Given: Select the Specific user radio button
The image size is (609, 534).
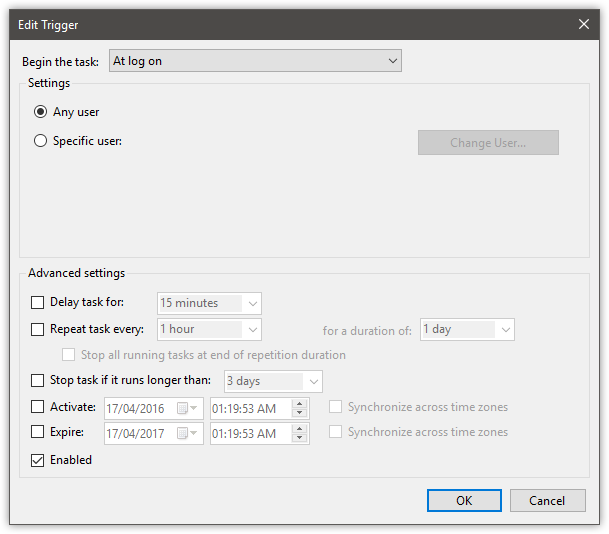Looking at the screenshot, I should tap(40, 141).
